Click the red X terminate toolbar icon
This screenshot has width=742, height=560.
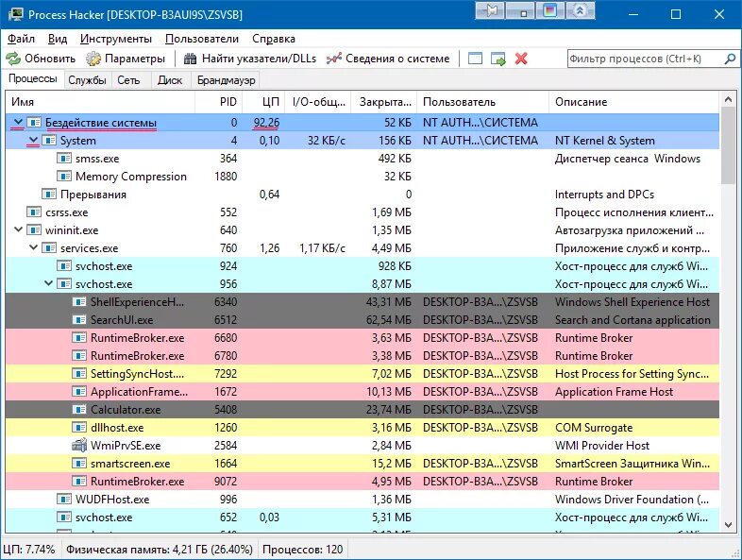point(521,59)
